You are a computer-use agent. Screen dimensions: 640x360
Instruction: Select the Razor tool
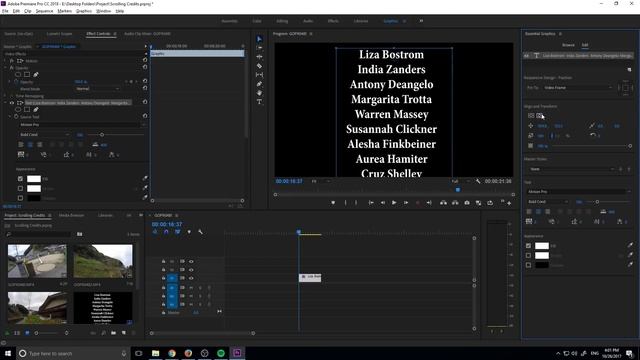click(x=259, y=66)
